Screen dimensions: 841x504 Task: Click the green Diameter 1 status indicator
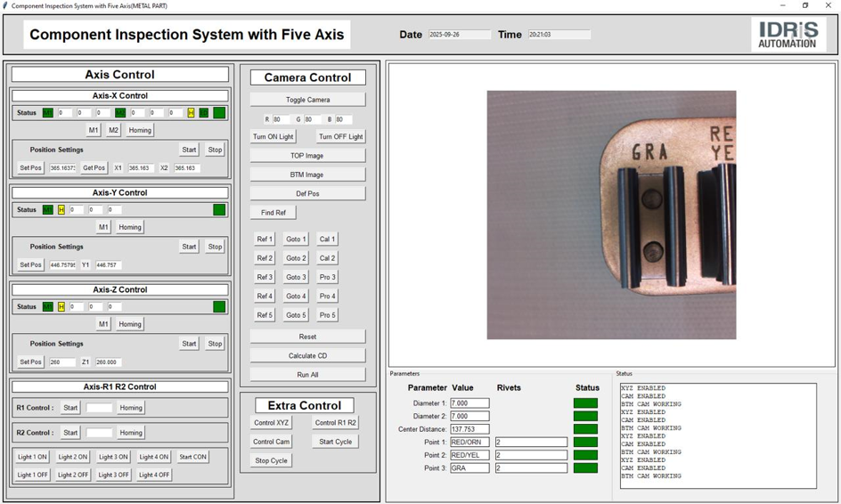[585, 403]
